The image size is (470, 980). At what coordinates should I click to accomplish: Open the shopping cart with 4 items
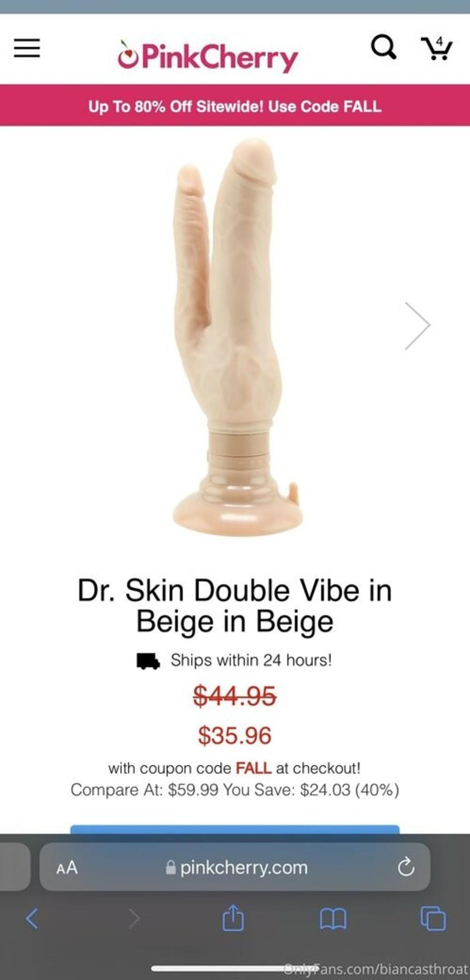point(436,48)
